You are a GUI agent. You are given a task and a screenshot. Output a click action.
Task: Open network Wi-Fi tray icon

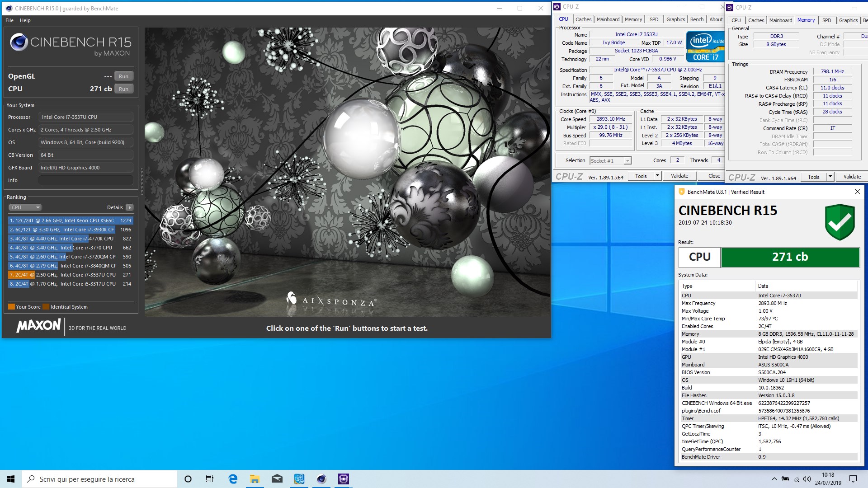tap(796, 479)
